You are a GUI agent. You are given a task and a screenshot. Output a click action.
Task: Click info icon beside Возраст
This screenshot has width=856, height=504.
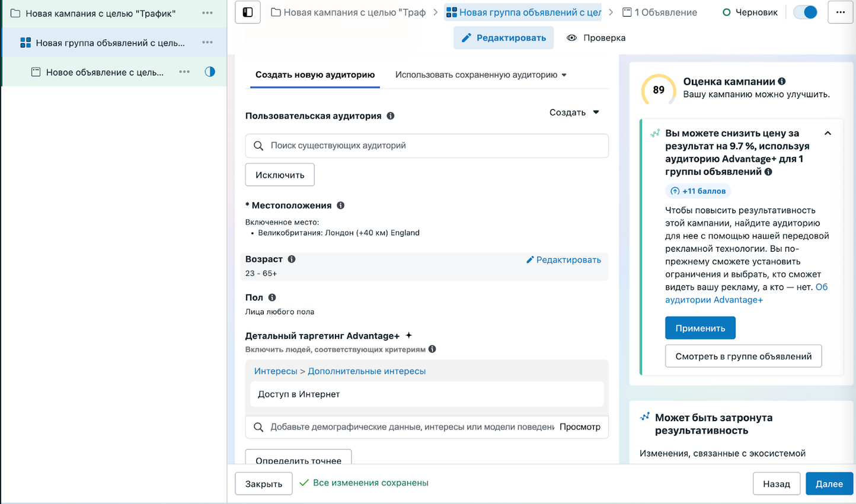tap(292, 259)
